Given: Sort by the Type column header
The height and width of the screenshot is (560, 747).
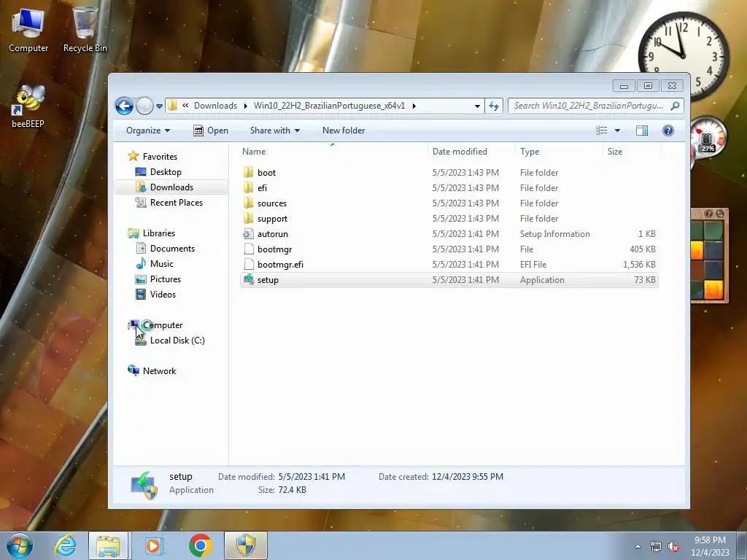Looking at the screenshot, I should (559, 152).
